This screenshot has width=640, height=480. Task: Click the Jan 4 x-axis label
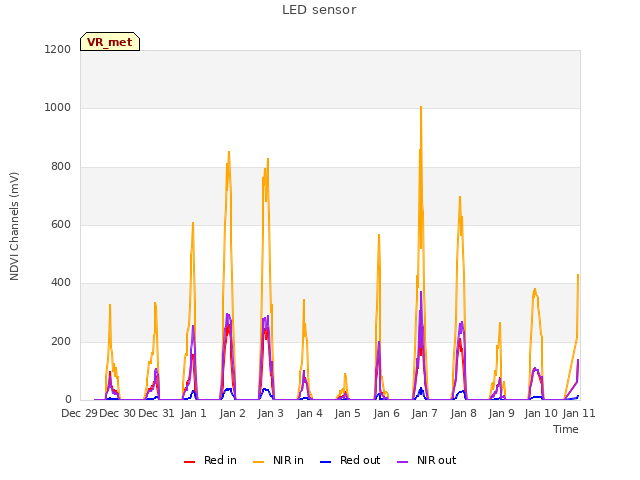tap(309, 413)
